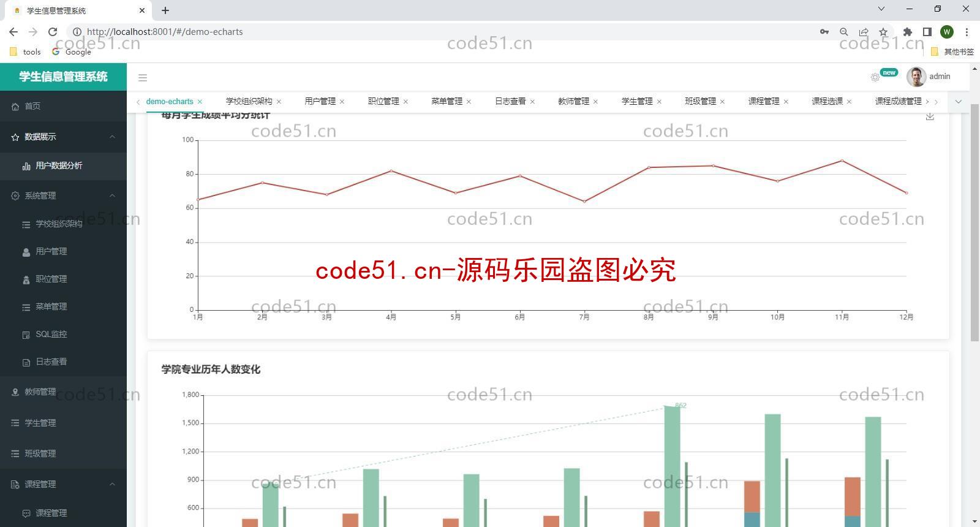Close the demo-echarts tab

click(x=200, y=102)
